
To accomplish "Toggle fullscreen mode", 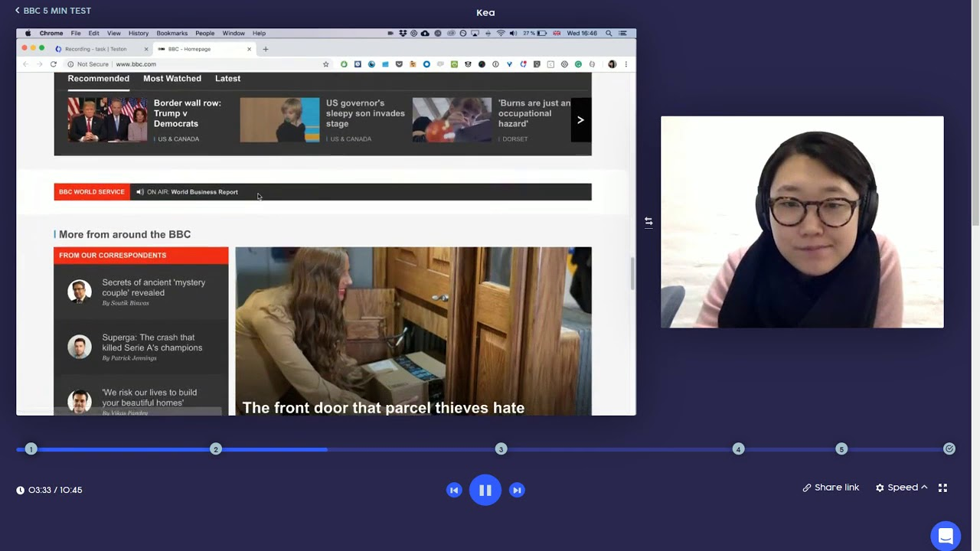I will (x=942, y=487).
